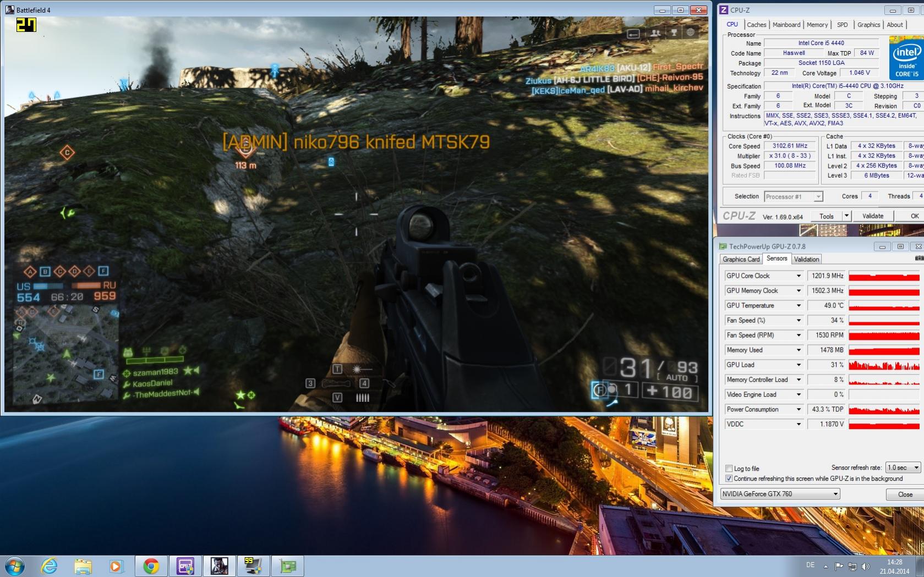924x577 pixels.
Task: Open the GPU Temperature sensor dropdown
Action: coord(799,305)
